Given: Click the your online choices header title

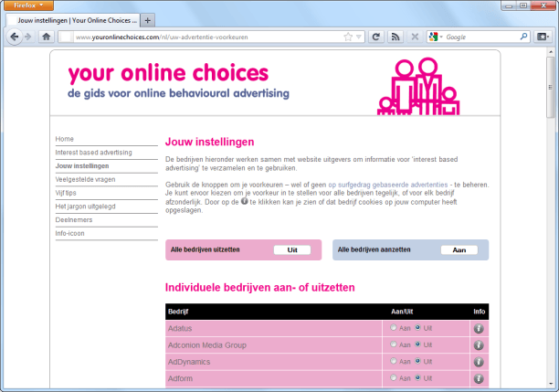Looking at the screenshot, I should click(x=168, y=73).
